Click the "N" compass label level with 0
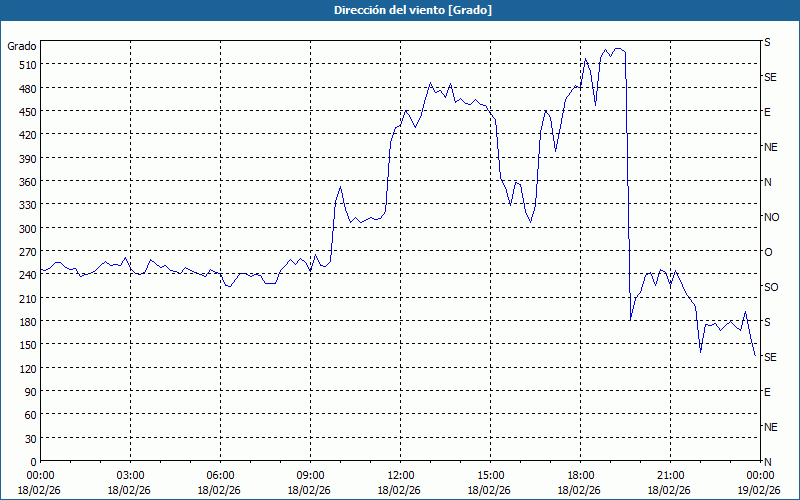800x500 pixels. 767,462
